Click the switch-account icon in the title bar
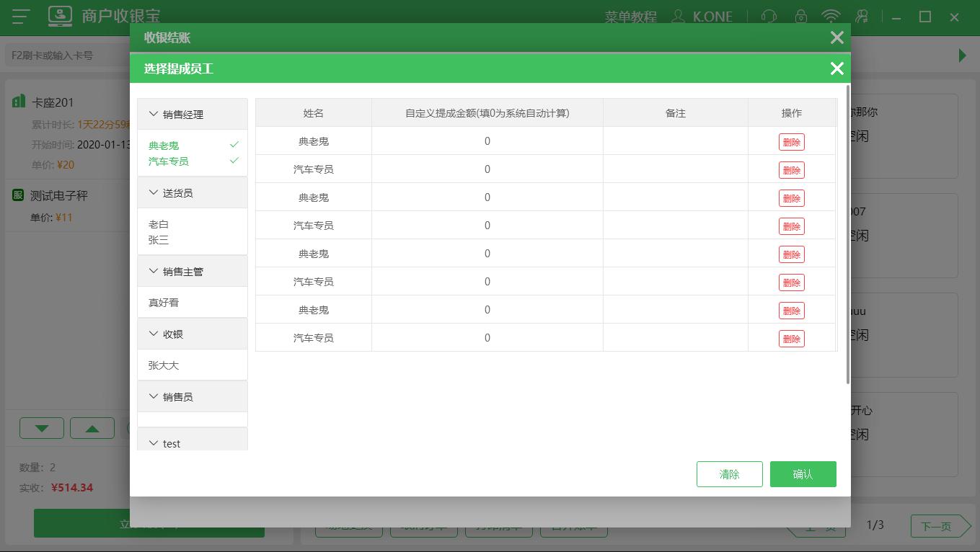The height and width of the screenshot is (552, 980). tap(862, 16)
